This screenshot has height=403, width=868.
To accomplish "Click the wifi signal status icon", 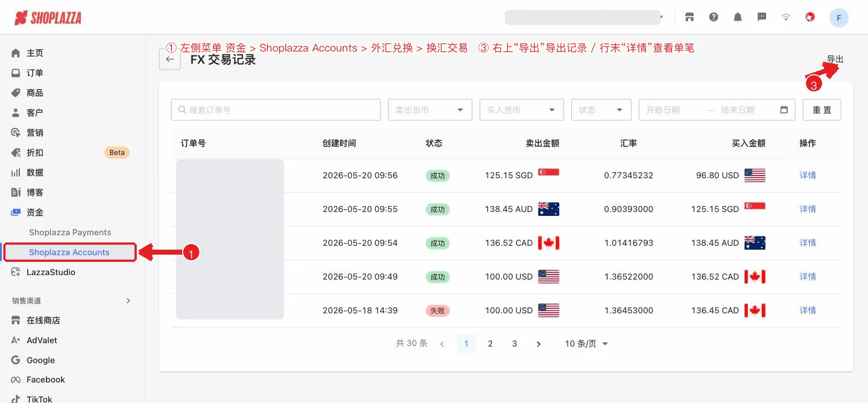I will (786, 17).
